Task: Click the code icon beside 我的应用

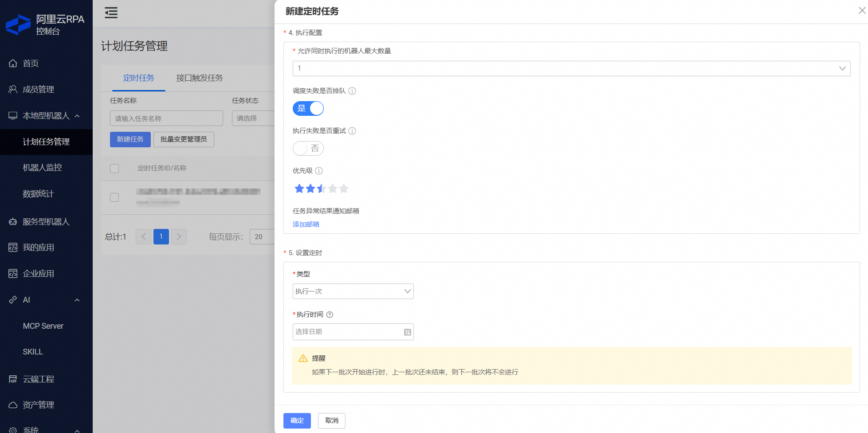Action: point(13,248)
